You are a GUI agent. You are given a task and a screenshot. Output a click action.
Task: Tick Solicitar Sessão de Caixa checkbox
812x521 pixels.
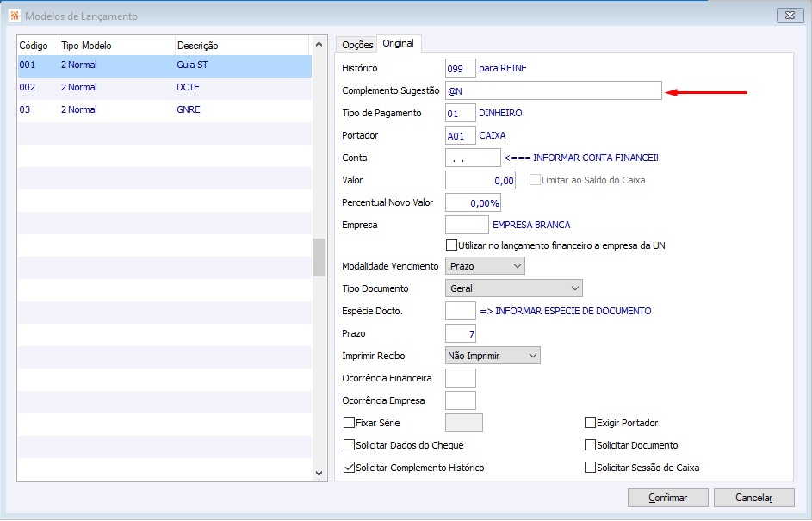point(590,468)
